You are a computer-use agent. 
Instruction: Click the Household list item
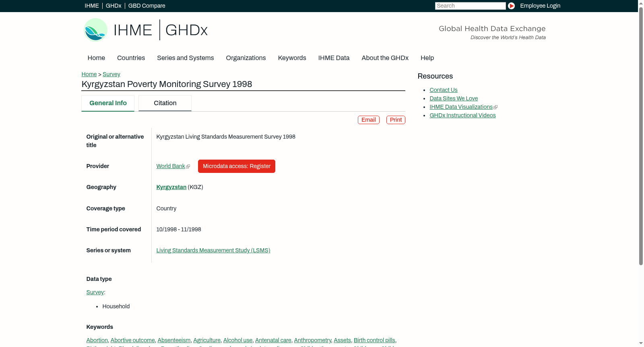(116, 306)
